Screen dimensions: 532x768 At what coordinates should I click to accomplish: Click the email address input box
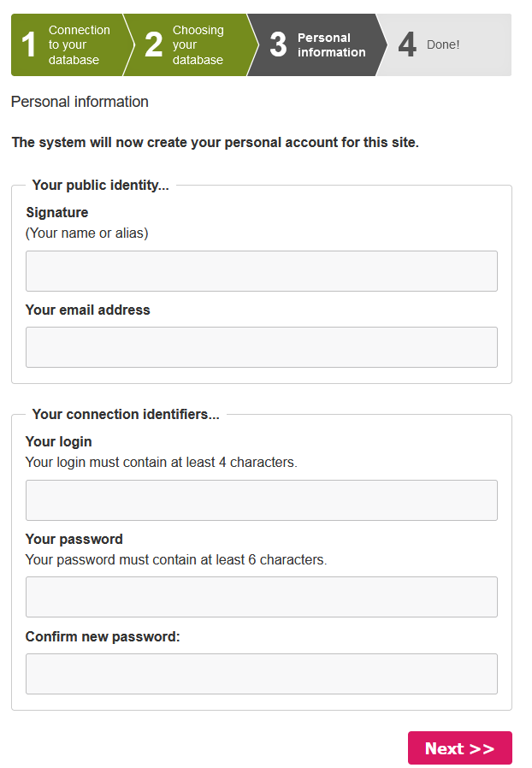261,347
